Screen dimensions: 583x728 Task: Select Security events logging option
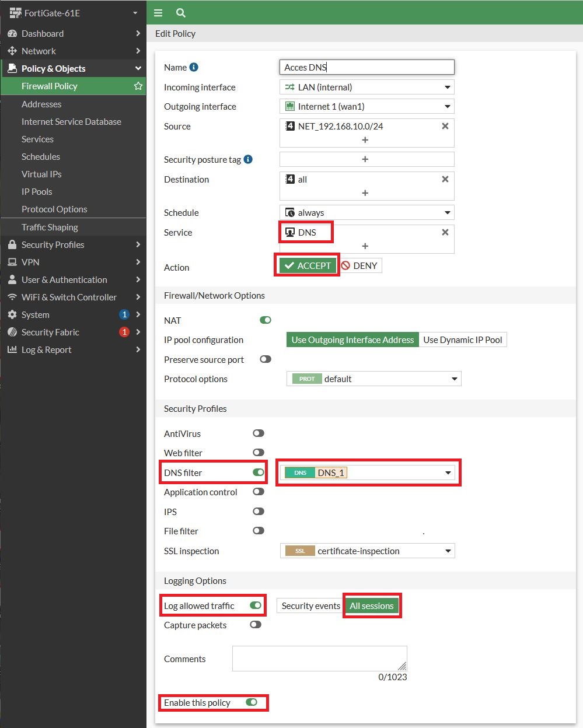(311, 605)
